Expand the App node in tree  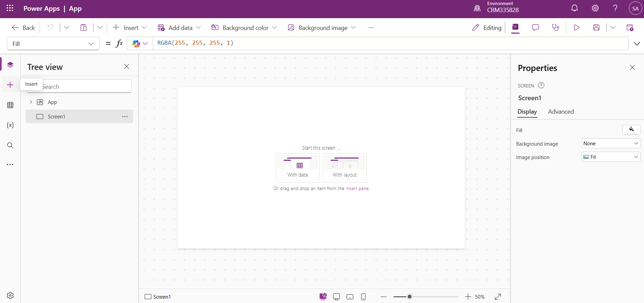tap(31, 102)
